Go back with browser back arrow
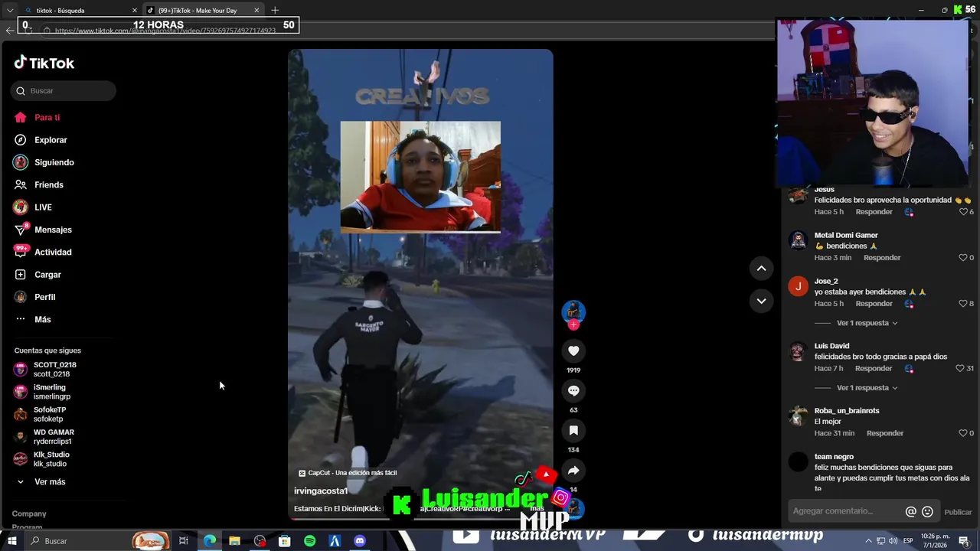 [x=9, y=31]
